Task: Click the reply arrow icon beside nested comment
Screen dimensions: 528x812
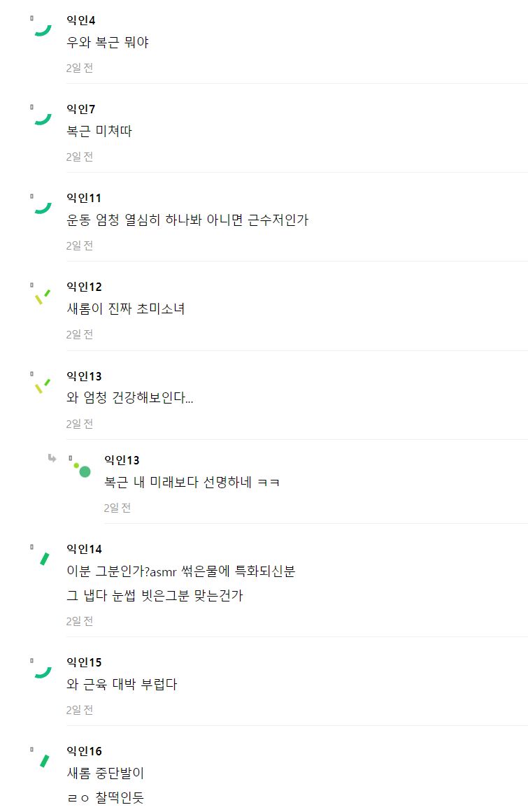Action: coord(52,458)
